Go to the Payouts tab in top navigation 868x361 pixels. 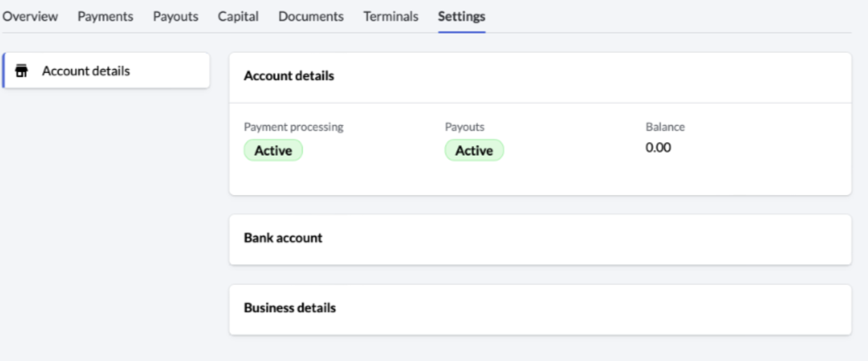(176, 17)
